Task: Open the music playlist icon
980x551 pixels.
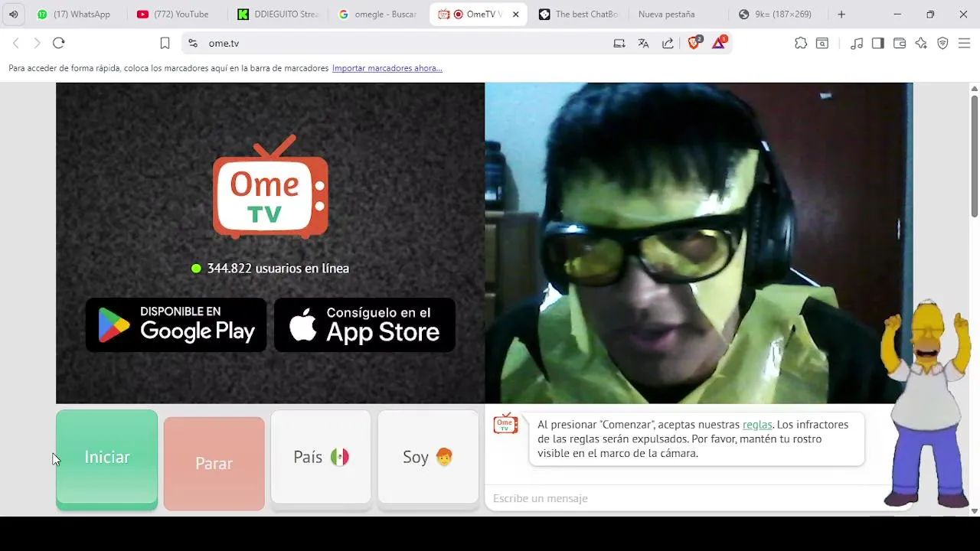Action: tap(857, 44)
